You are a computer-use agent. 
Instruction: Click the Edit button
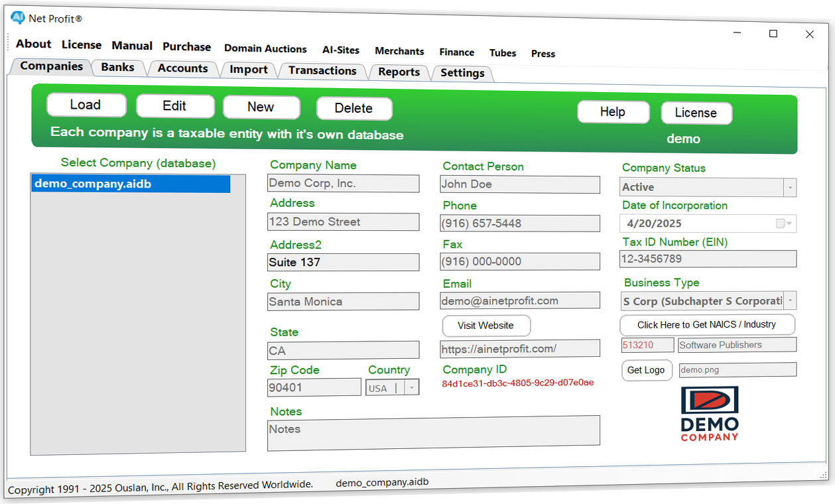pos(175,106)
